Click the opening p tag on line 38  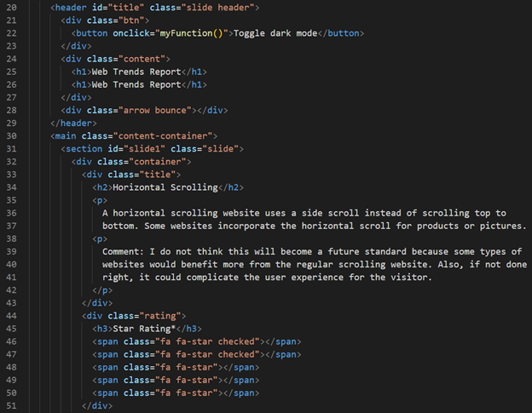100,238
